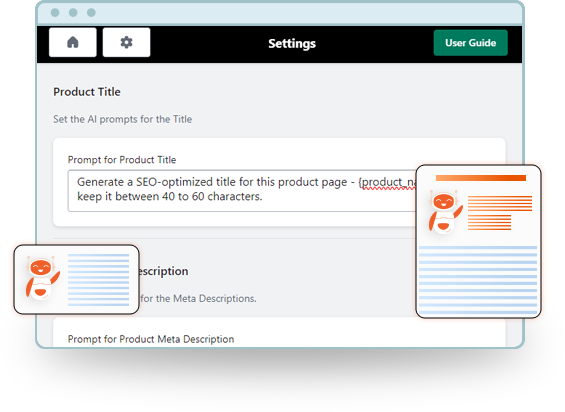This screenshot has height=412, width=565.
Task: Open the small robot card with blue lines
Action: 76,279
